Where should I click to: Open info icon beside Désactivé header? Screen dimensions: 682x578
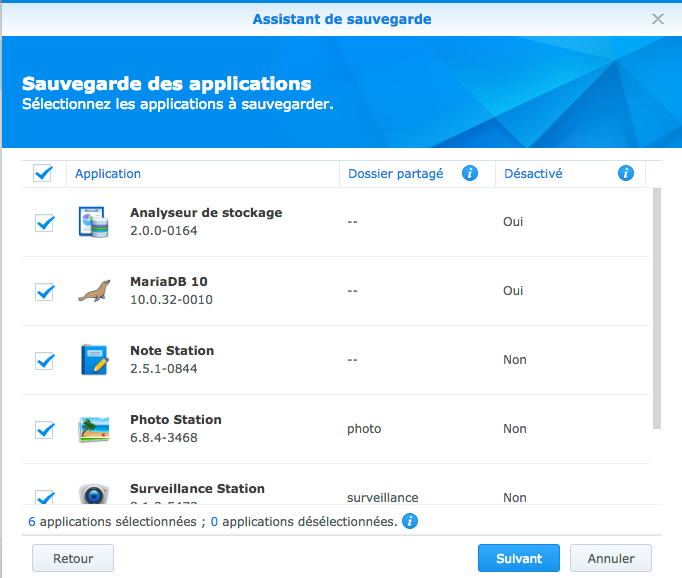(x=625, y=173)
